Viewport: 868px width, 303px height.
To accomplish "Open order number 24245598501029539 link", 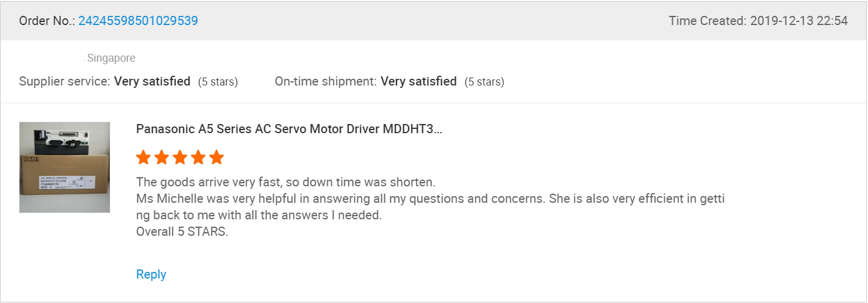I will coord(138,21).
